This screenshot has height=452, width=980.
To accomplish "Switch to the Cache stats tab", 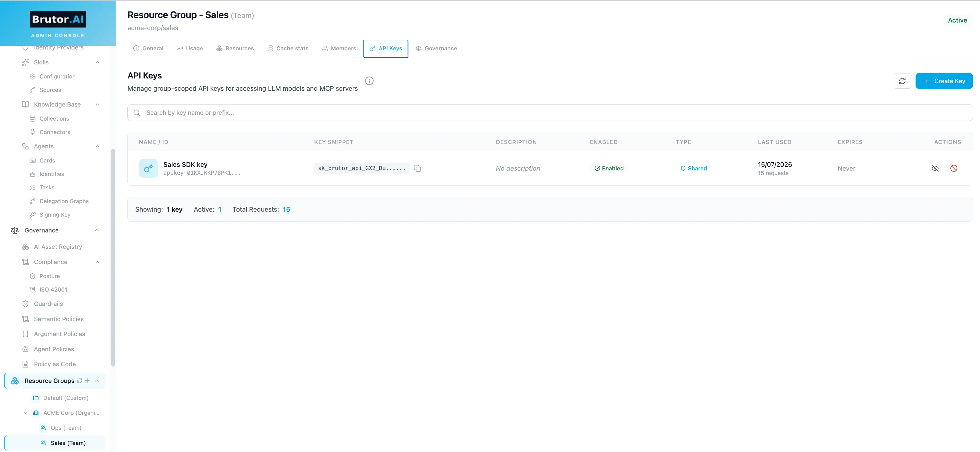I will 288,49.
